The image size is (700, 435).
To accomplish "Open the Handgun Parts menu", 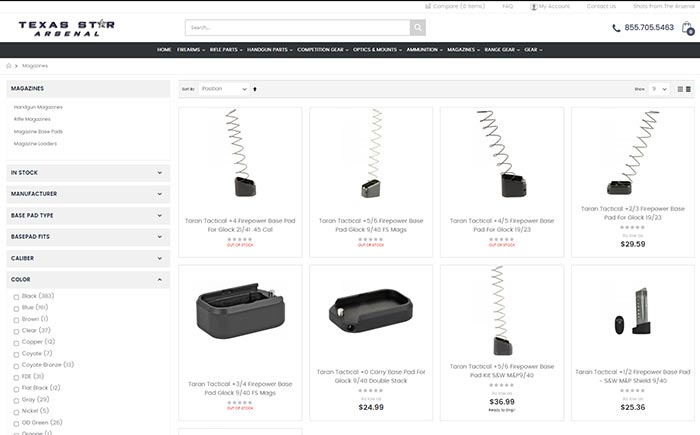I will click(270, 50).
